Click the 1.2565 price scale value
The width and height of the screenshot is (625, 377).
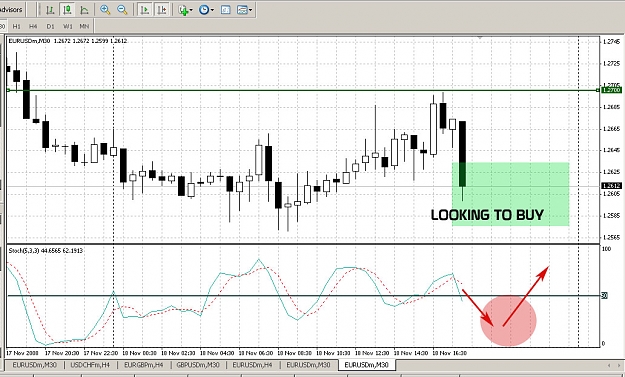tap(611, 238)
